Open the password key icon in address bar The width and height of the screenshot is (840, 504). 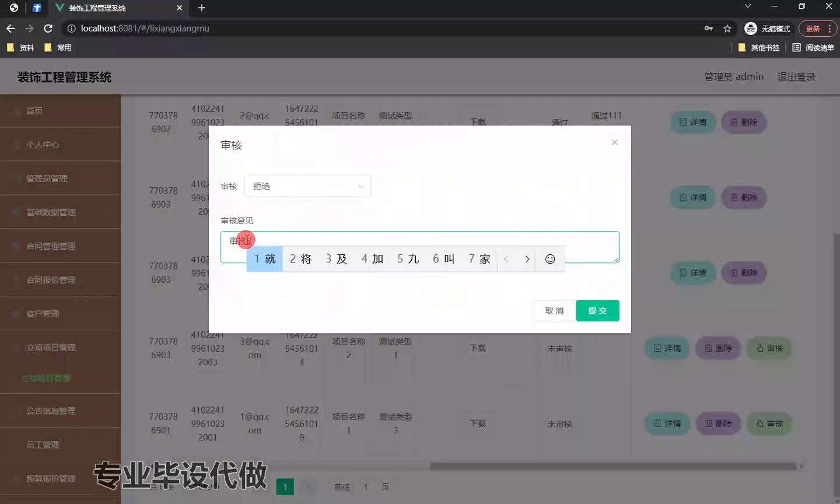(x=708, y=29)
